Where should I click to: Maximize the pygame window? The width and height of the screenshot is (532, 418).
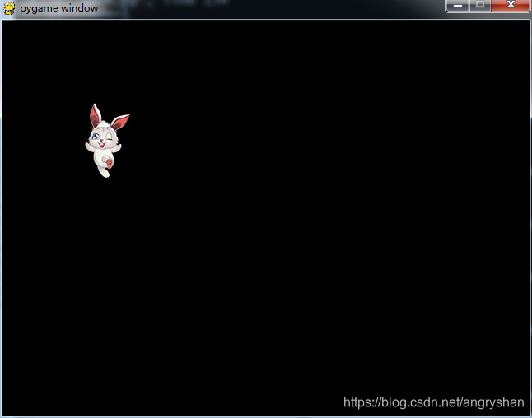480,6
